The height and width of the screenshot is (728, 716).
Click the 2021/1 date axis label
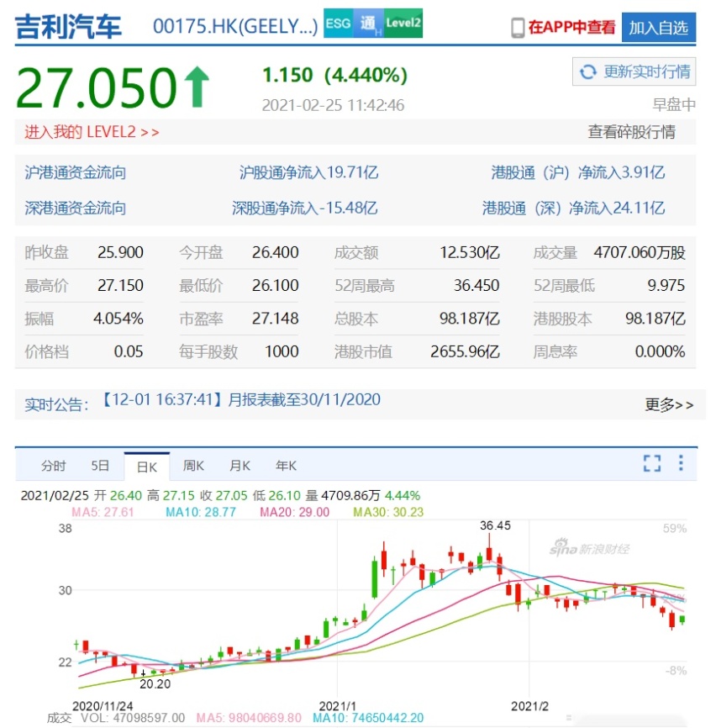(337, 706)
